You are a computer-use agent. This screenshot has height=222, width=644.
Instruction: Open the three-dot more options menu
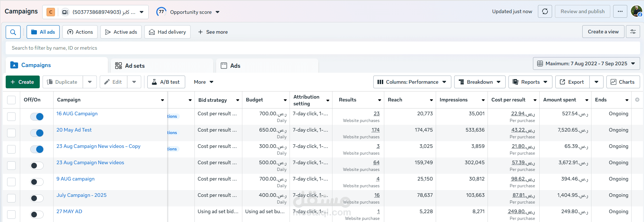[x=620, y=11]
